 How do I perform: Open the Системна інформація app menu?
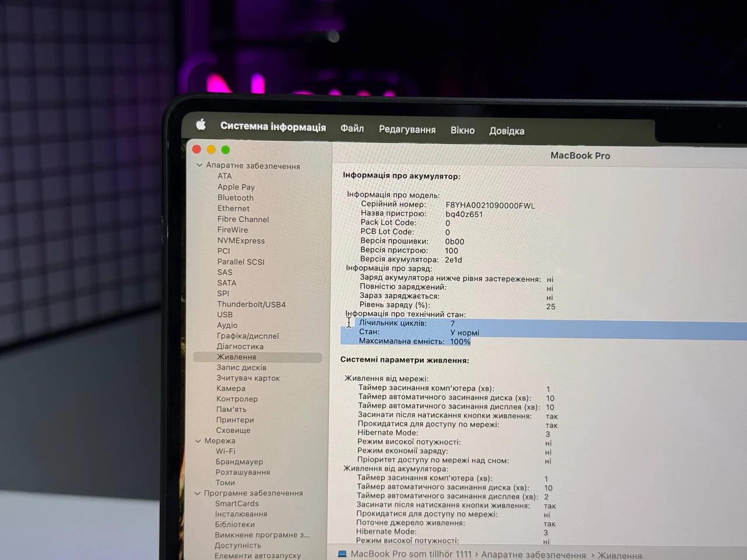point(273,127)
